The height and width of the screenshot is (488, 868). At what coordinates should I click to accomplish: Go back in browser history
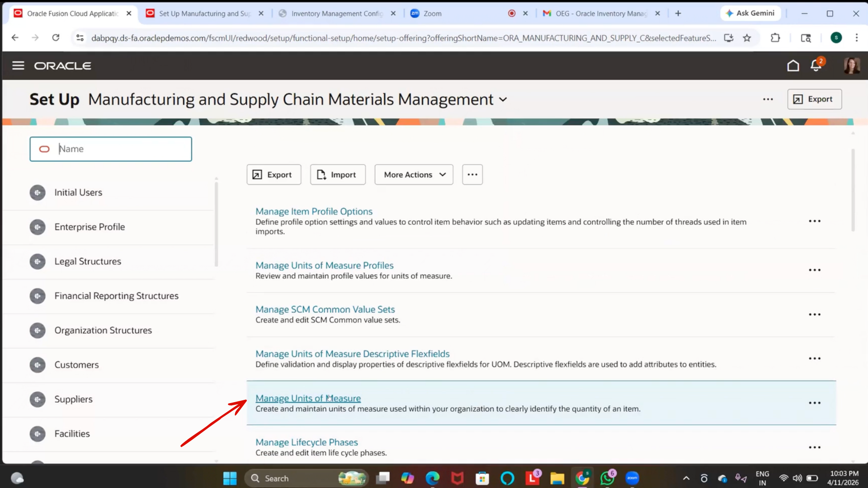(15, 38)
